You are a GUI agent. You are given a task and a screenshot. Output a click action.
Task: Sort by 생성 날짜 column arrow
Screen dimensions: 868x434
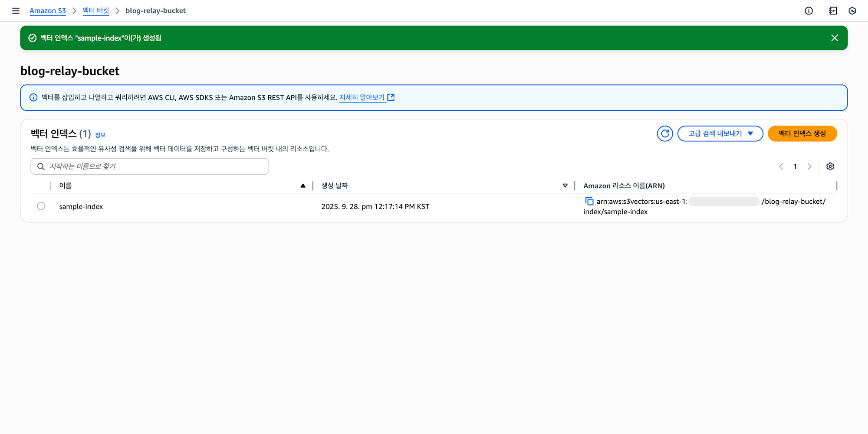565,186
